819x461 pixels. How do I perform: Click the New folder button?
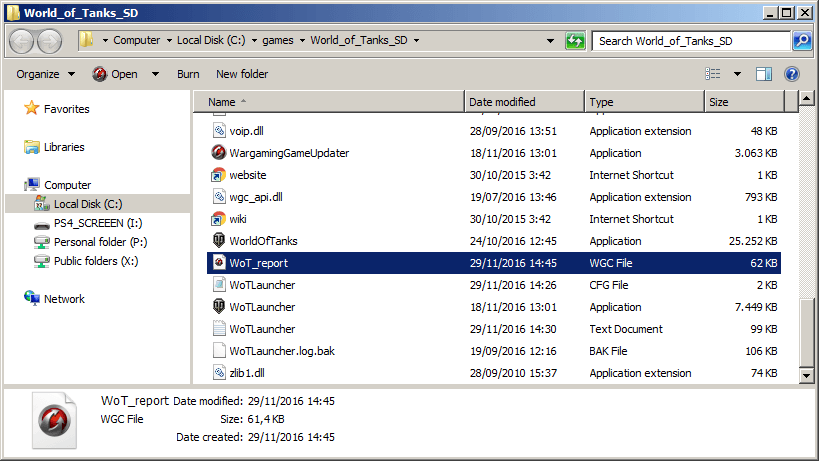coord(242,74)
